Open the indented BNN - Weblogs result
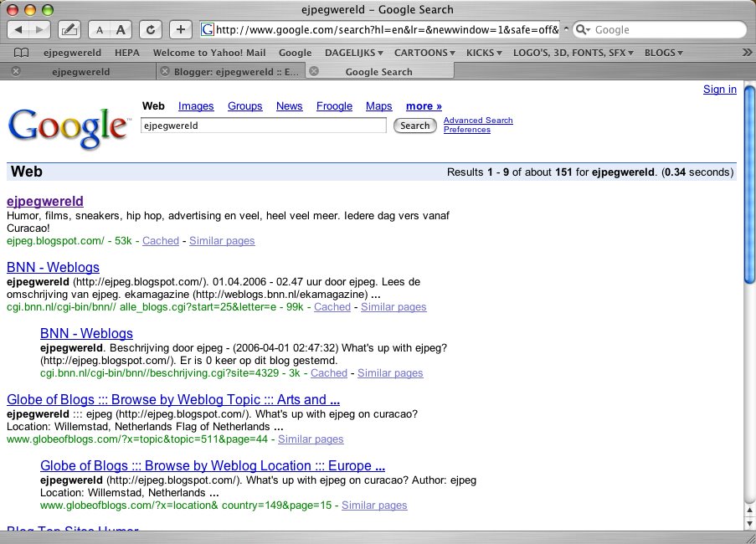This screenshot has height=544, width=756. [86, 333]
